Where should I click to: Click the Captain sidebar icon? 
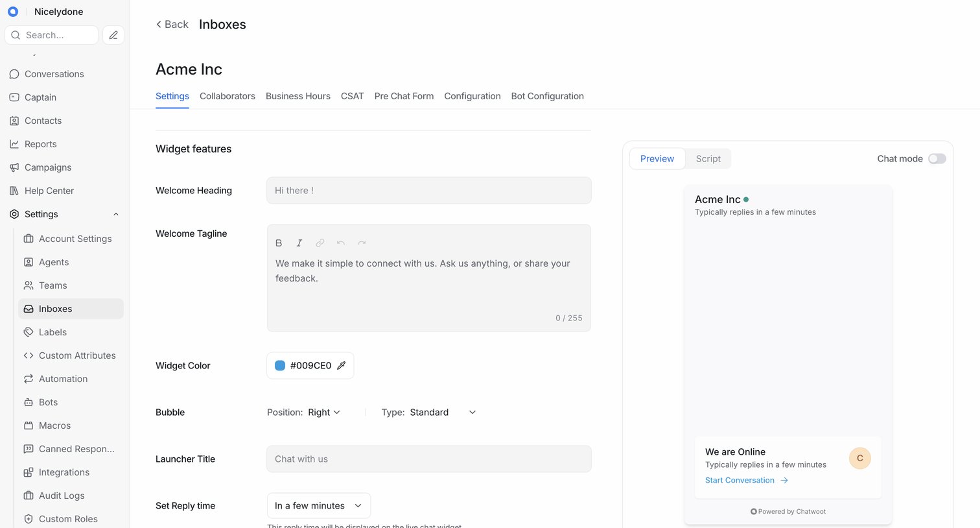click(14, 97)
